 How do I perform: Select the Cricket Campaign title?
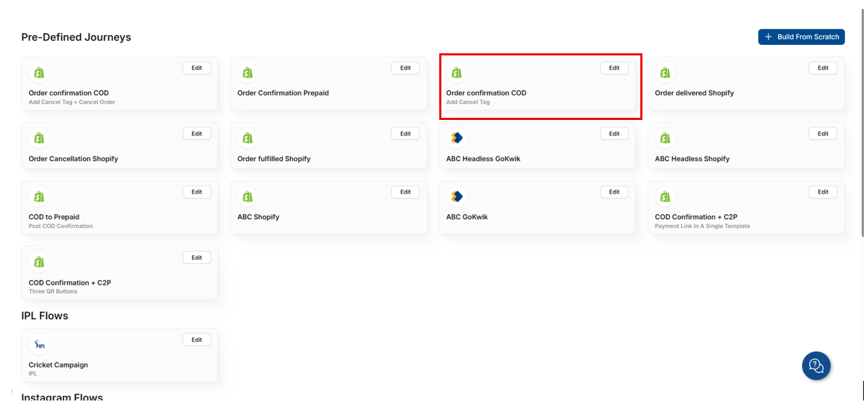tap(58, 365)
